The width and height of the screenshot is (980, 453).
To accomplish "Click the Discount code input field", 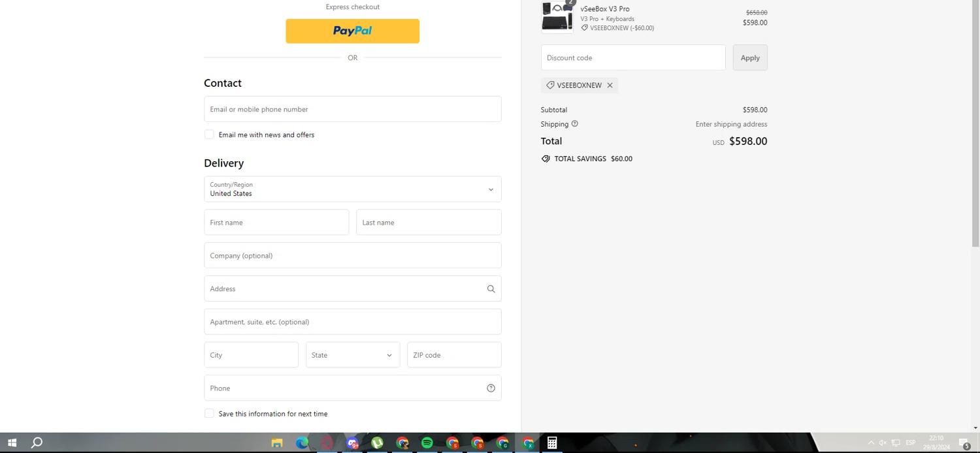I will (633, 57).
